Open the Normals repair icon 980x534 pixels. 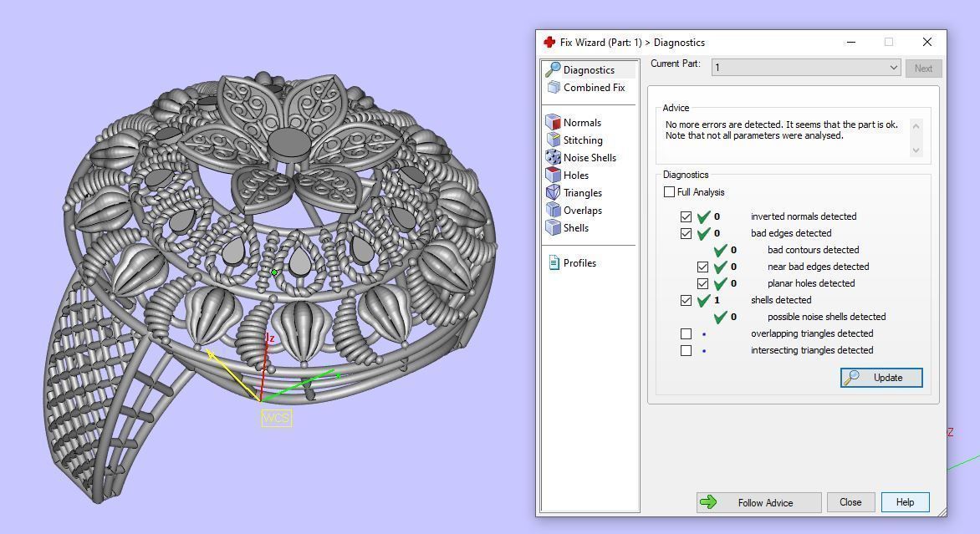tap(553, 123)
